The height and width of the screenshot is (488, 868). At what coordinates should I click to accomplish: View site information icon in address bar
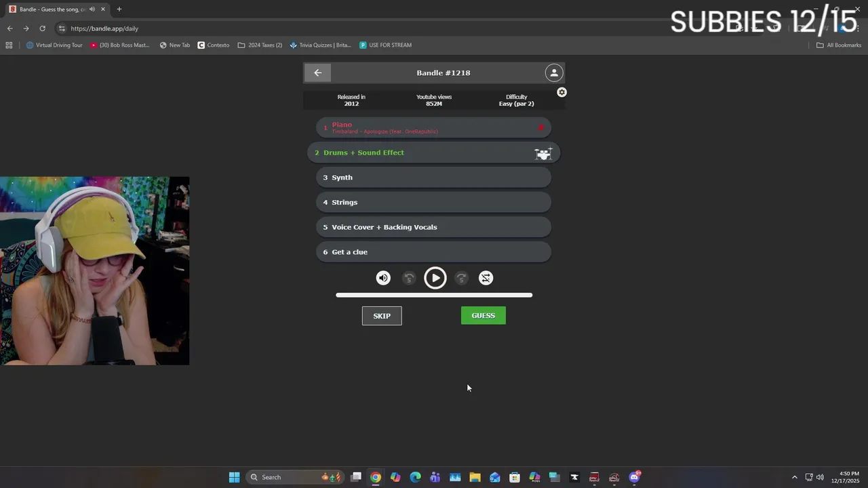click(62, 28)
